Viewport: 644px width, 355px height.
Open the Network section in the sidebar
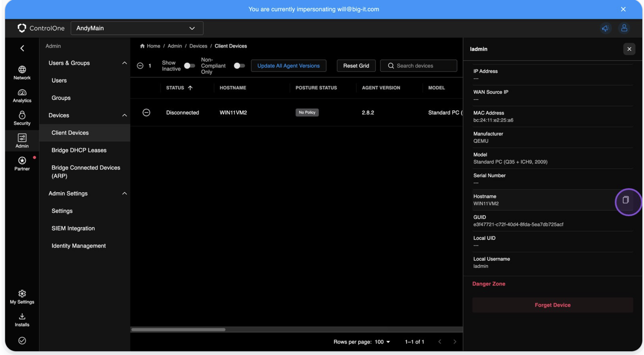22,73
